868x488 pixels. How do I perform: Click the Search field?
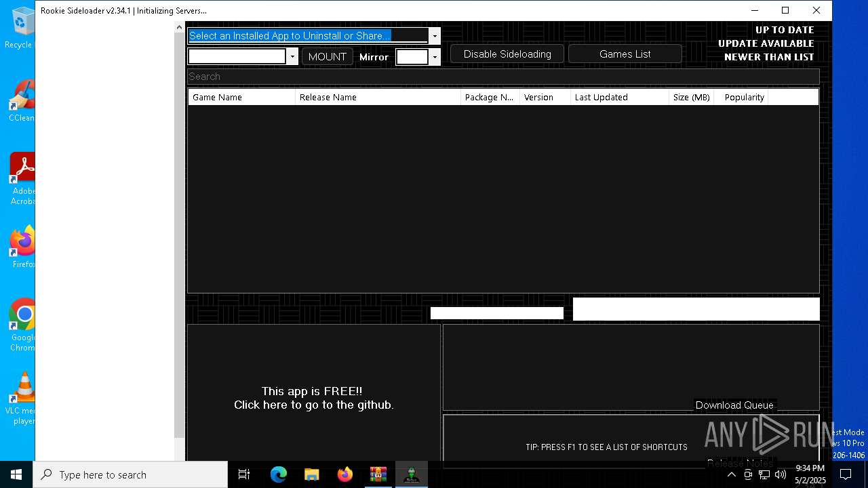pos(503,77)
